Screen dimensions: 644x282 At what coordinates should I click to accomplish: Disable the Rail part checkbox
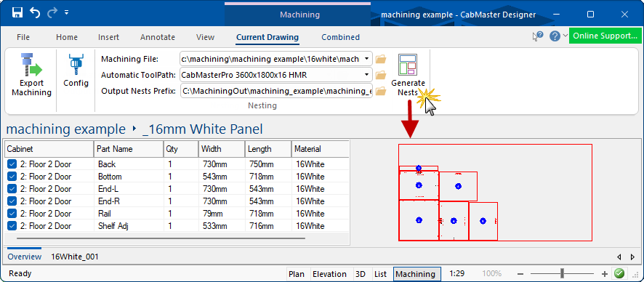coord(12,214)
